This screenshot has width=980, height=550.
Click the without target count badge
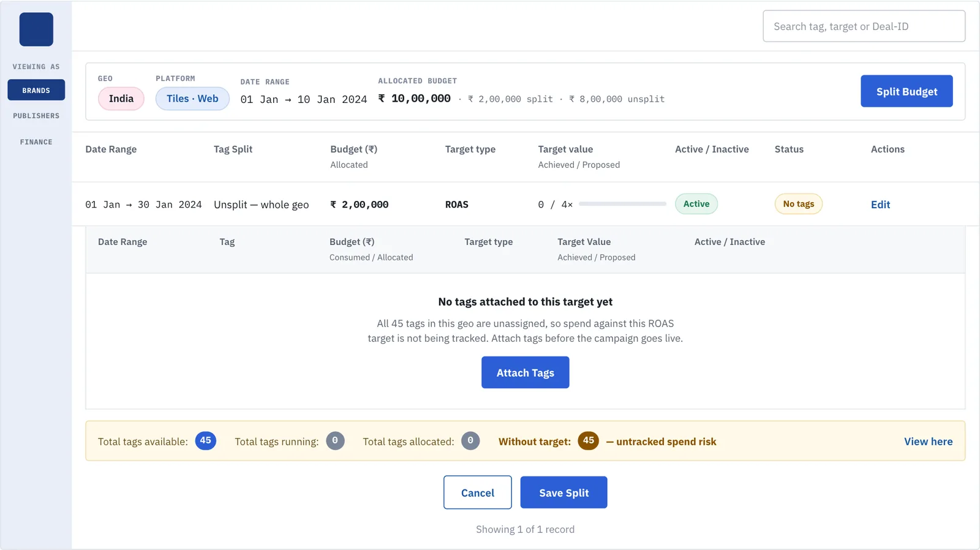click(x=589, y=440)
